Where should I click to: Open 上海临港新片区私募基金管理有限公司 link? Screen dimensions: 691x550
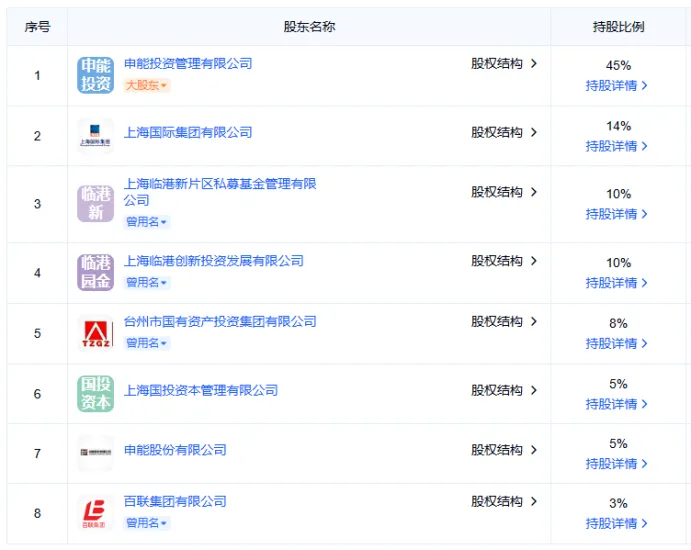tap(220, 192)
